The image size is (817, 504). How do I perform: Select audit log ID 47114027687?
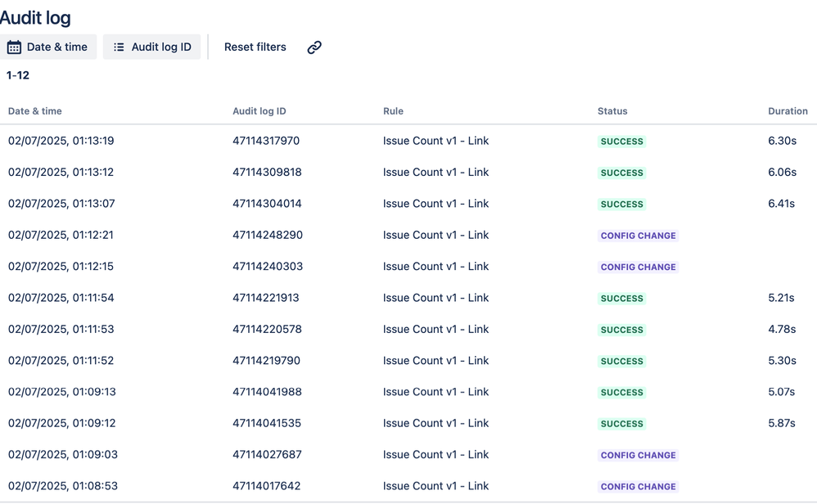(267, 455)
